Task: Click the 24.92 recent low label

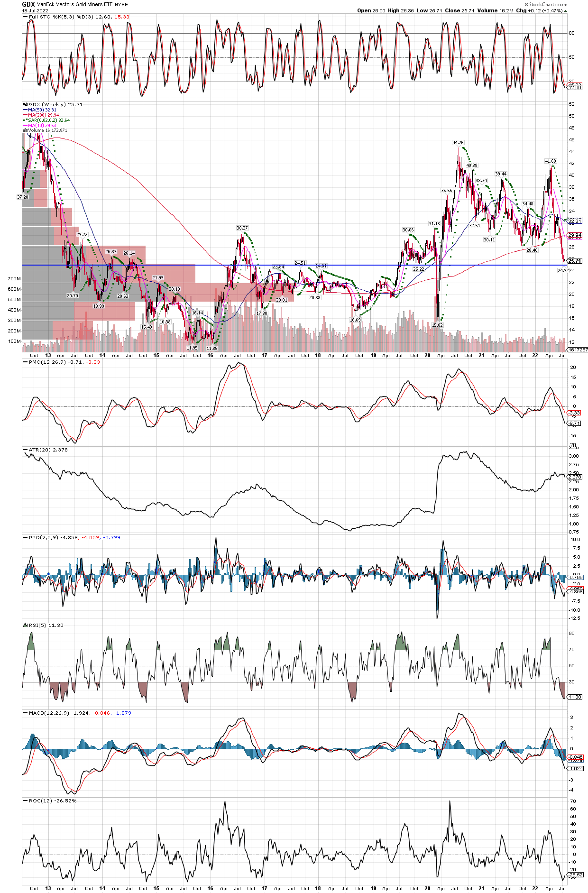Action: coord(563,270)
